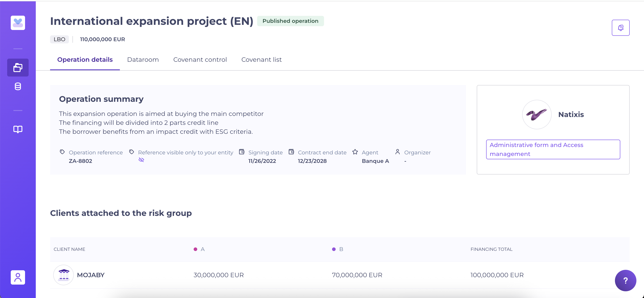Open the app logo home icon
644x298 pixels.
18,23
